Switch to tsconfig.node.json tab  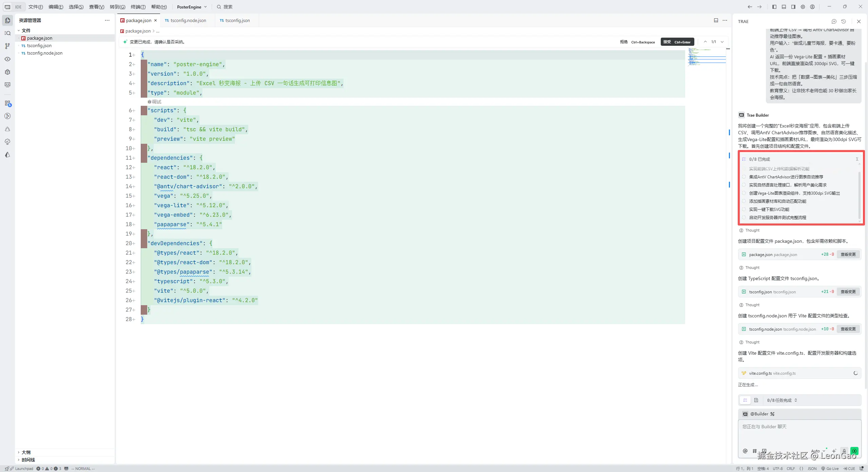[x=188, y=20]
